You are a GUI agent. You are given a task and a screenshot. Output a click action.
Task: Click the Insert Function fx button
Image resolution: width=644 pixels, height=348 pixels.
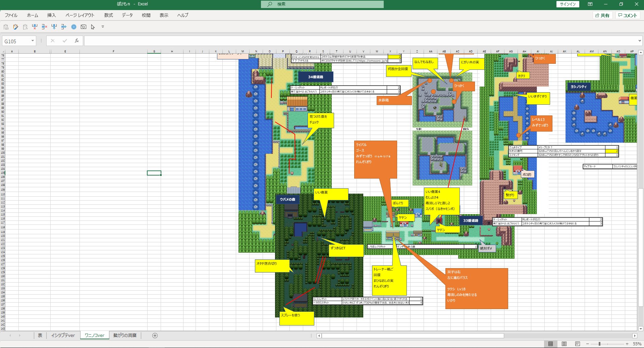(x=77, y=41)
